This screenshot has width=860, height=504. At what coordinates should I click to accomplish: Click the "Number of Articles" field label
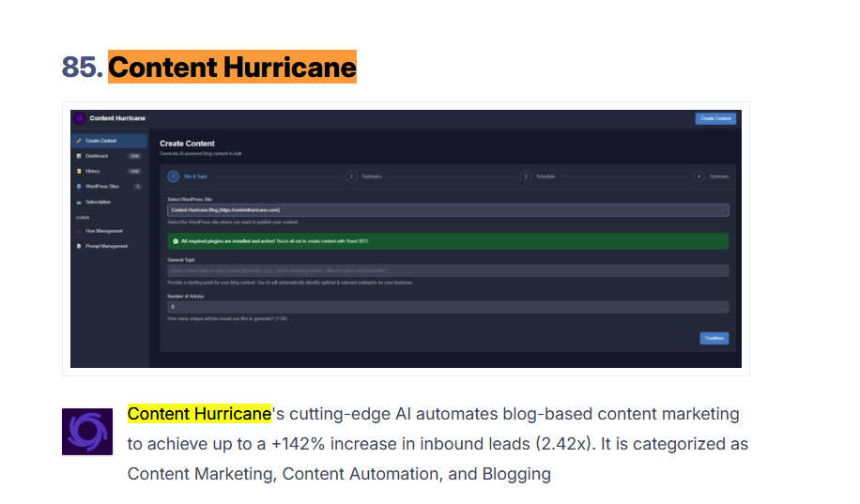click(185, 297)
